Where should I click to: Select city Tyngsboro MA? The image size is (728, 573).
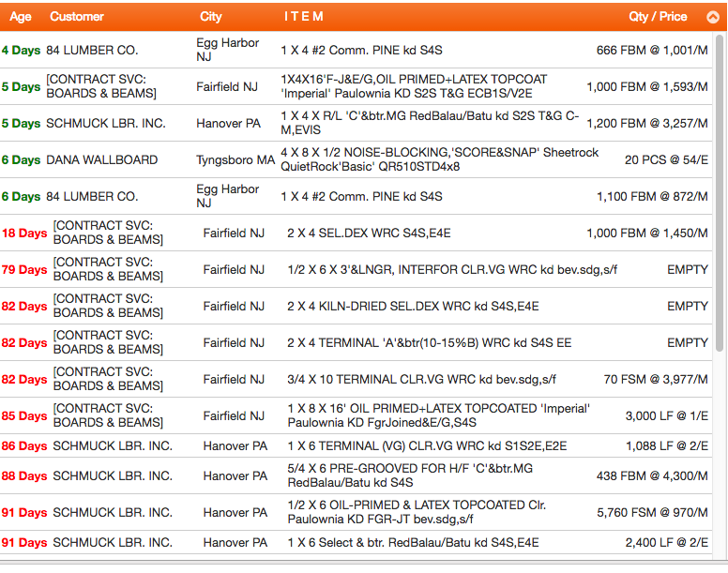235,160
